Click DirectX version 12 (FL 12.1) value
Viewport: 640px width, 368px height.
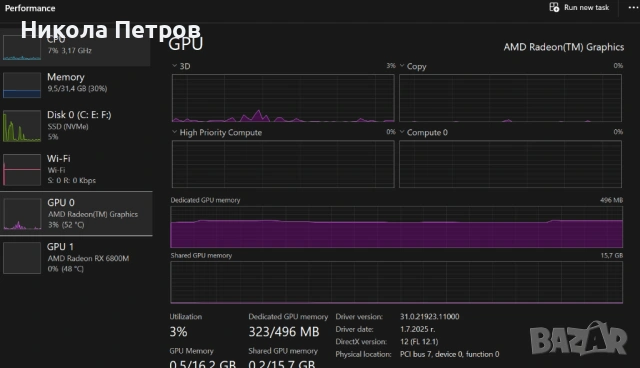pyautogui.click(x=419, y=341)
